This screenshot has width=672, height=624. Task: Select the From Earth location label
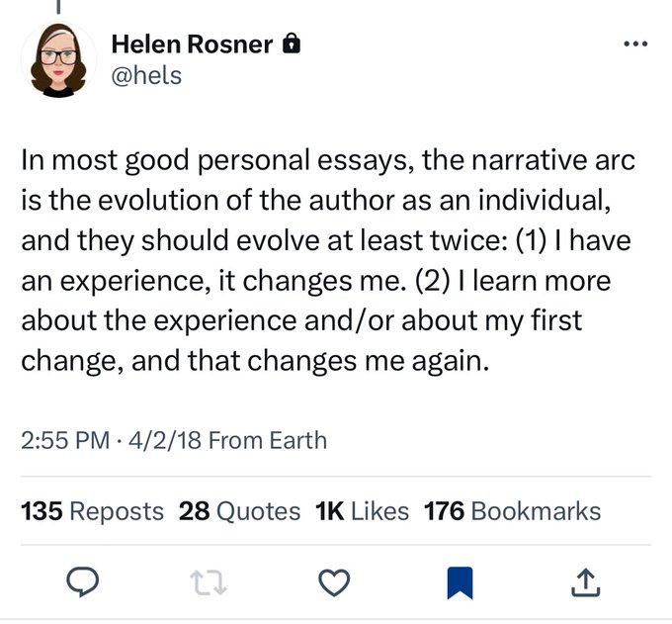[x=268, y=440]
